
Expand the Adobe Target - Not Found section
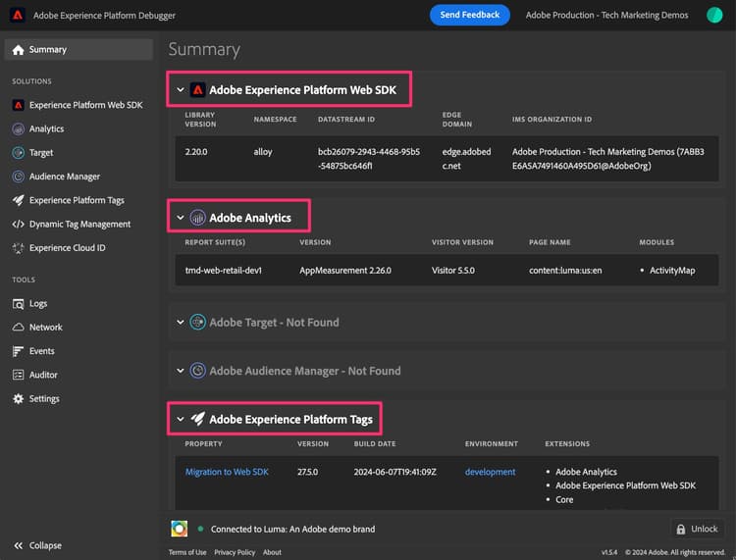(181, 322)
